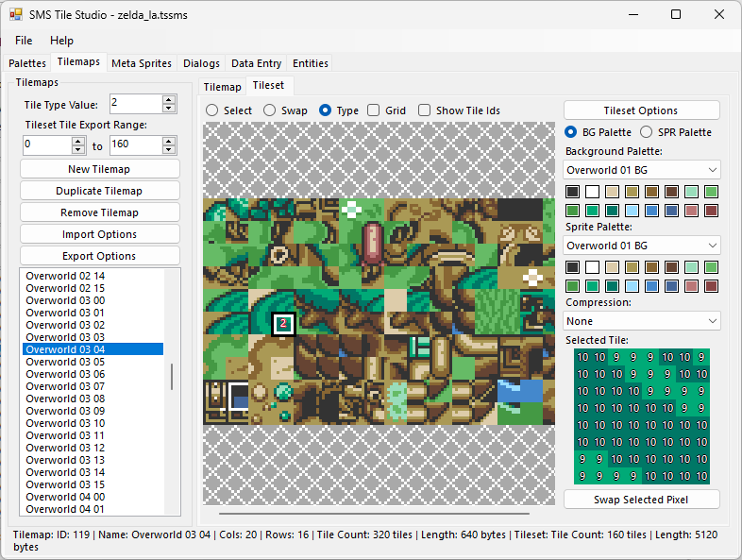The width and height of the screenshot is (742, 560).
Task: Decrease the export range end value
Action: (x=169, y=149)
